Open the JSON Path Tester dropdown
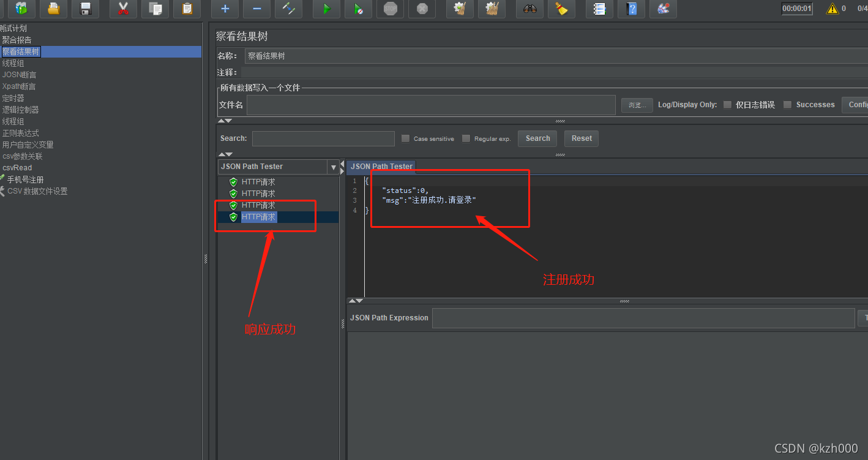This screenshot has width=868, height=460. pos(332,166)
